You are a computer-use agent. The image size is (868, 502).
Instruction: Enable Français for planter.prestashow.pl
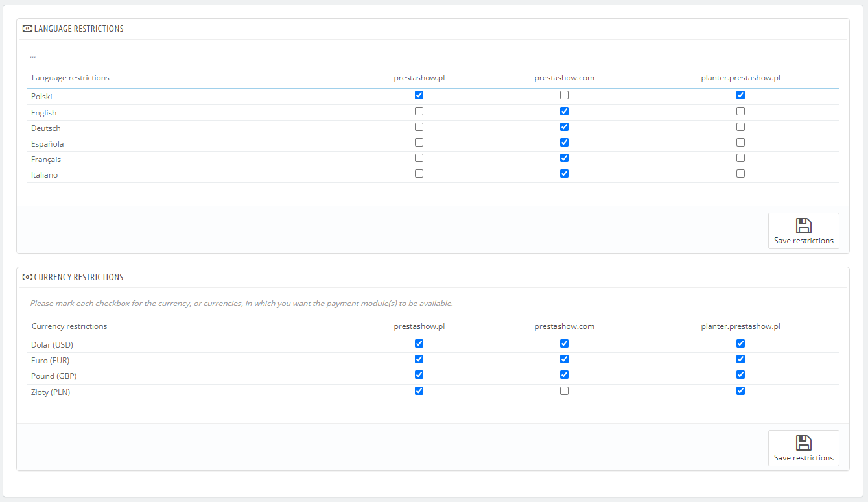point(740,158)
